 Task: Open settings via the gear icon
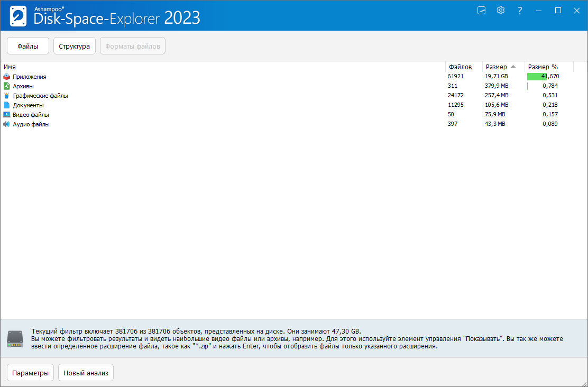click(501, 10)
